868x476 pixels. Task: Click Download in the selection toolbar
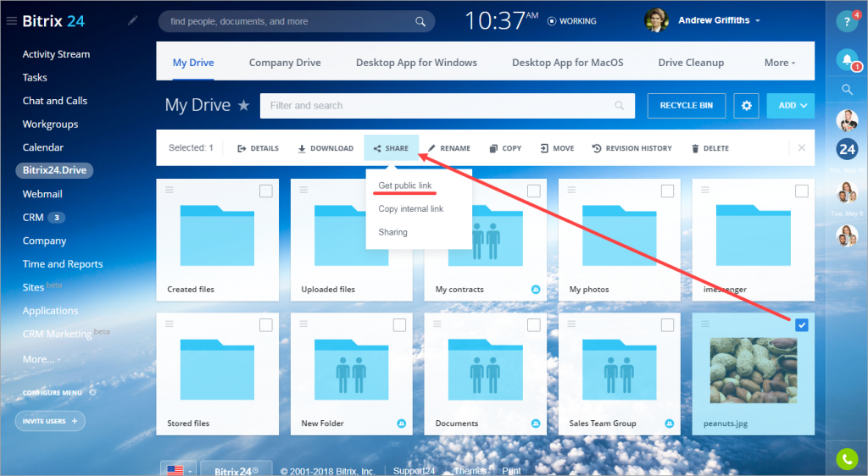(x=325, y=148)
